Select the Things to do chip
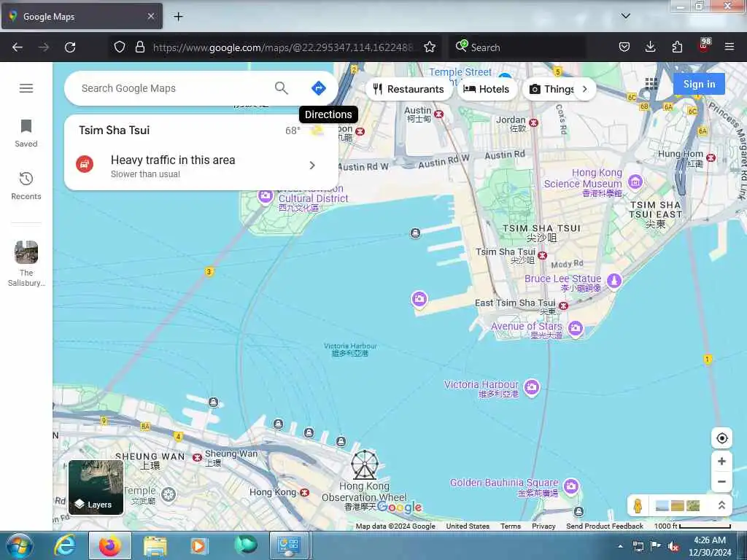The width and height of the screenshot is (747, 560). pos(551,89)
